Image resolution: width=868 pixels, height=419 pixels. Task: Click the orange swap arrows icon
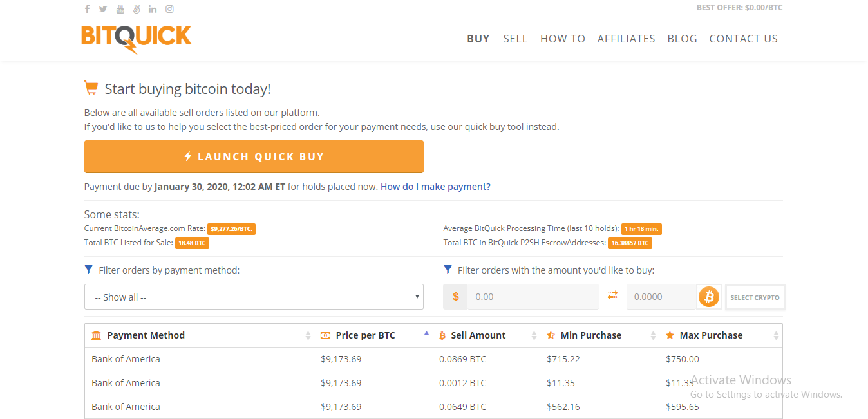click(612, 295)
